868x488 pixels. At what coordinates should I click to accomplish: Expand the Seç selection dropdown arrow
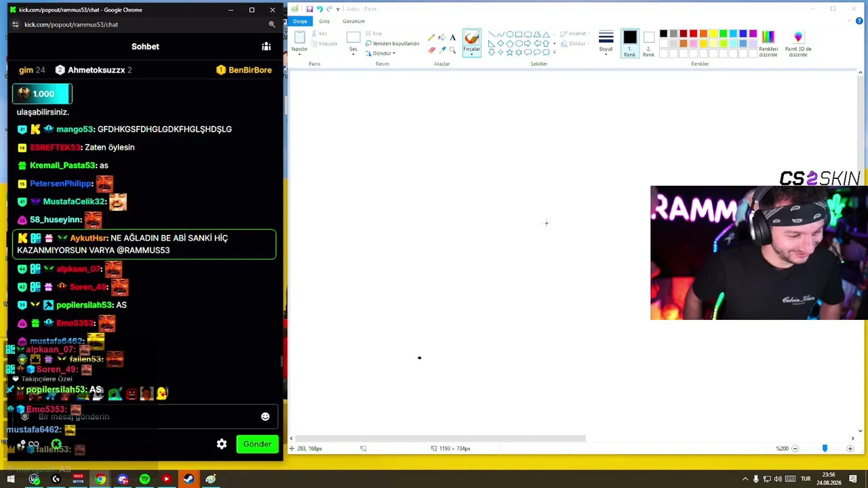pos(353,54)
